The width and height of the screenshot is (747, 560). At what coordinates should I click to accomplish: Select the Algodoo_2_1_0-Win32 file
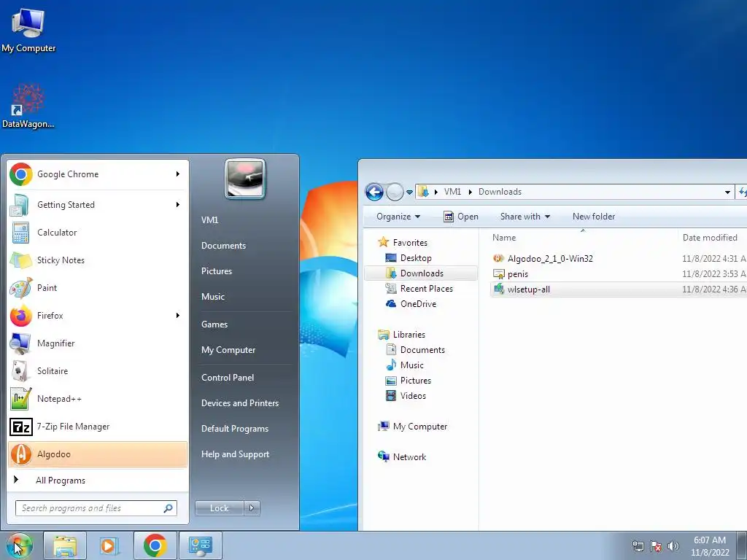(x=550, y=259)
